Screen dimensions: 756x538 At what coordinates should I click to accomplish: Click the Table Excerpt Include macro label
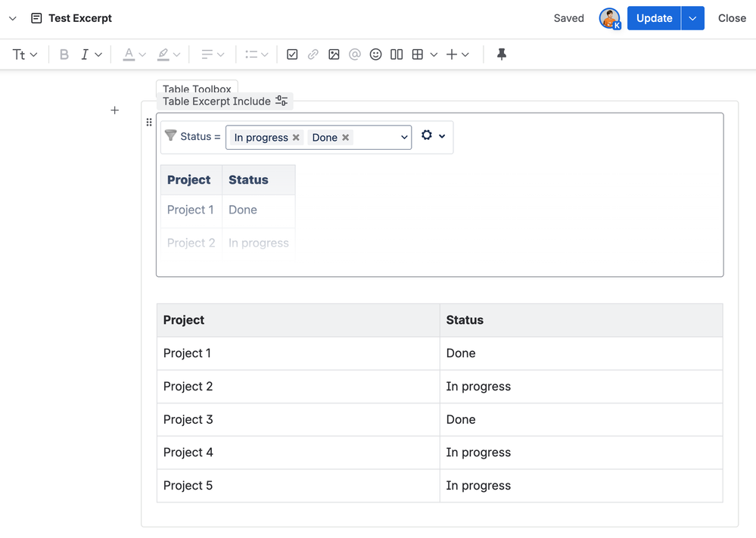click(216, 101)
